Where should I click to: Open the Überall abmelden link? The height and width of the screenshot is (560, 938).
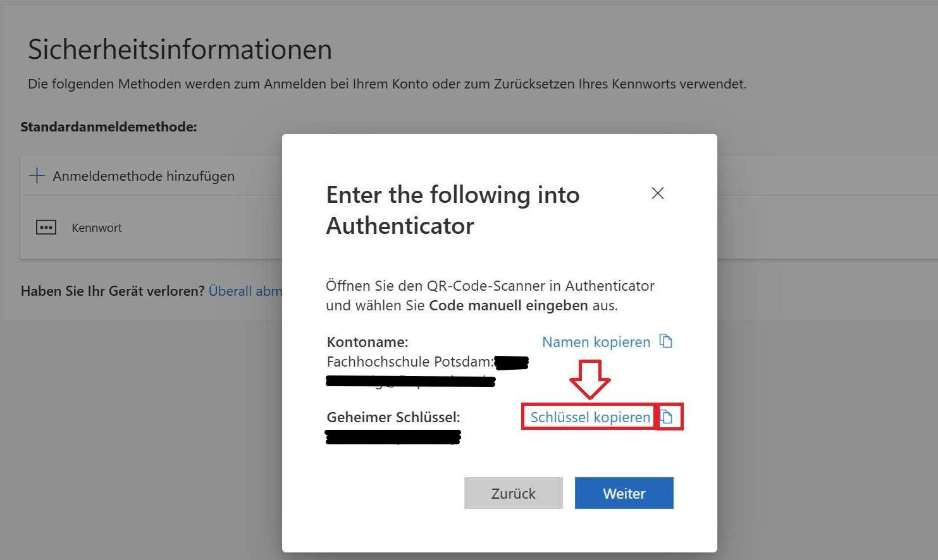pyautogui.click(x=245, y=291)
